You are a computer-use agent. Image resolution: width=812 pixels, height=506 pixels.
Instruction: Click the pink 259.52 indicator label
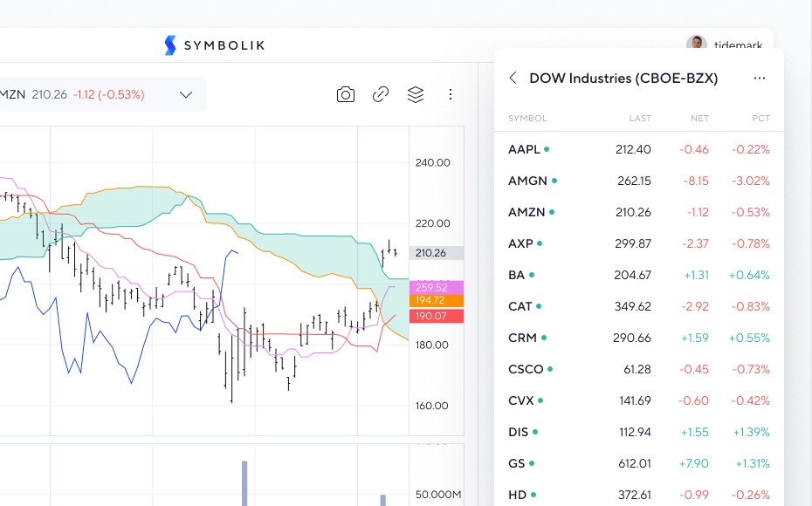point(437,288)
